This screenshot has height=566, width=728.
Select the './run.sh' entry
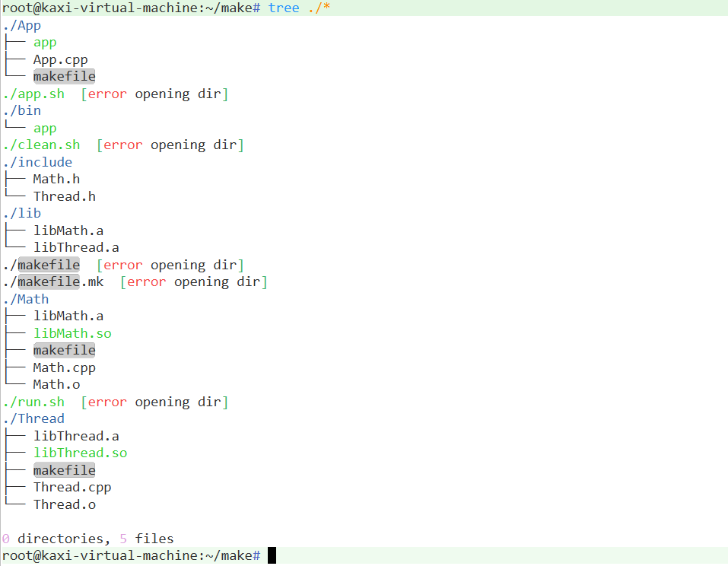(x=33, y=402)
